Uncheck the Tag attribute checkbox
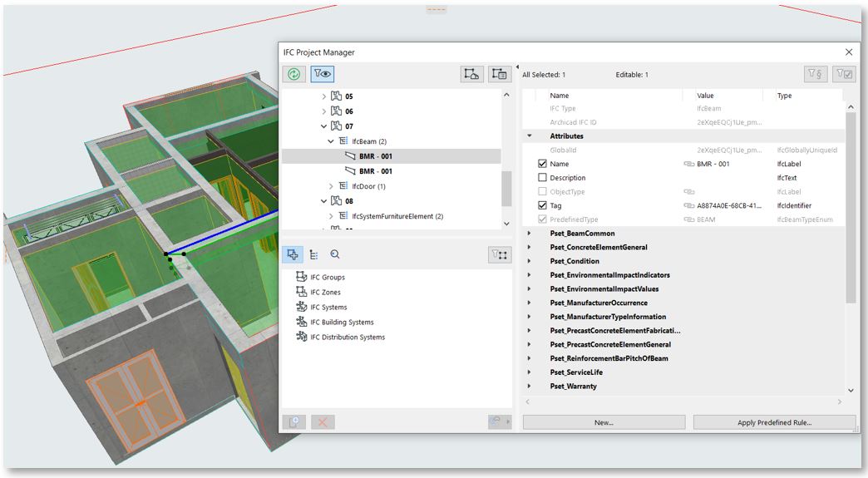Image resolution: width=868 pixels, height=478 pixels. pos(543,205)
